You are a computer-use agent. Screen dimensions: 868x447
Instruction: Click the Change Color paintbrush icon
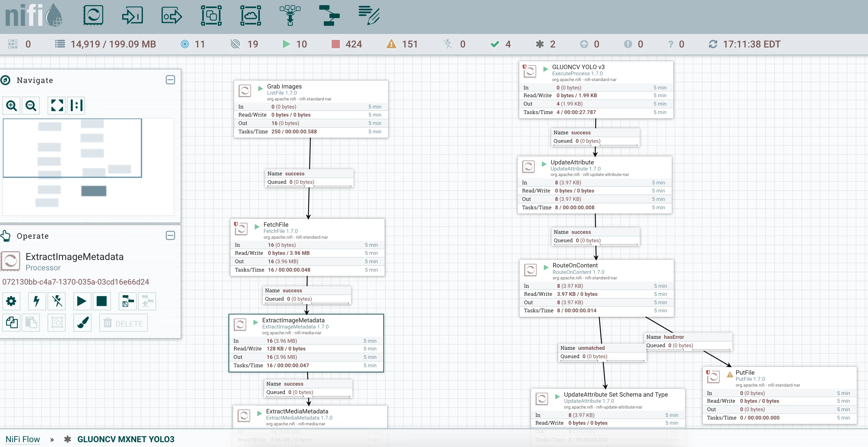point(82,322)
